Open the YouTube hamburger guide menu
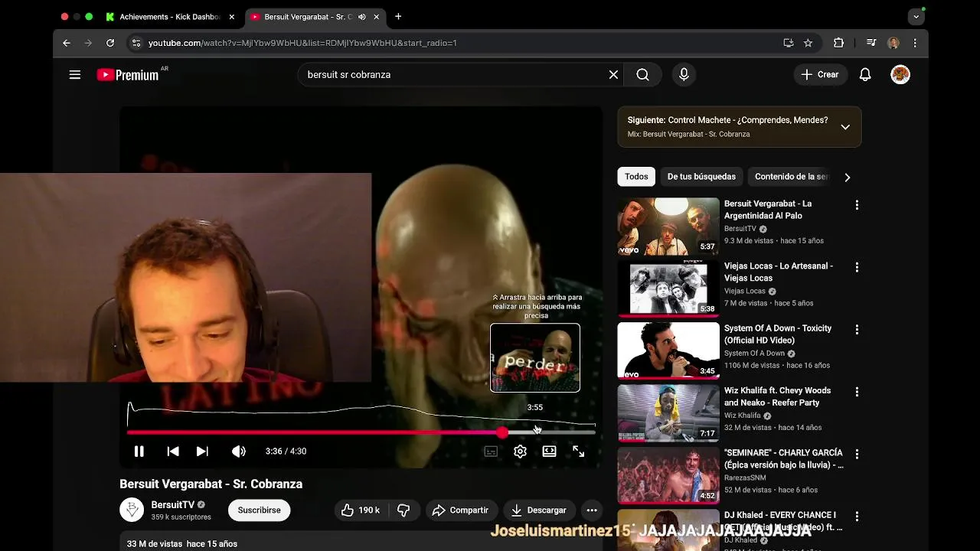980x551 pixels. 75,74
